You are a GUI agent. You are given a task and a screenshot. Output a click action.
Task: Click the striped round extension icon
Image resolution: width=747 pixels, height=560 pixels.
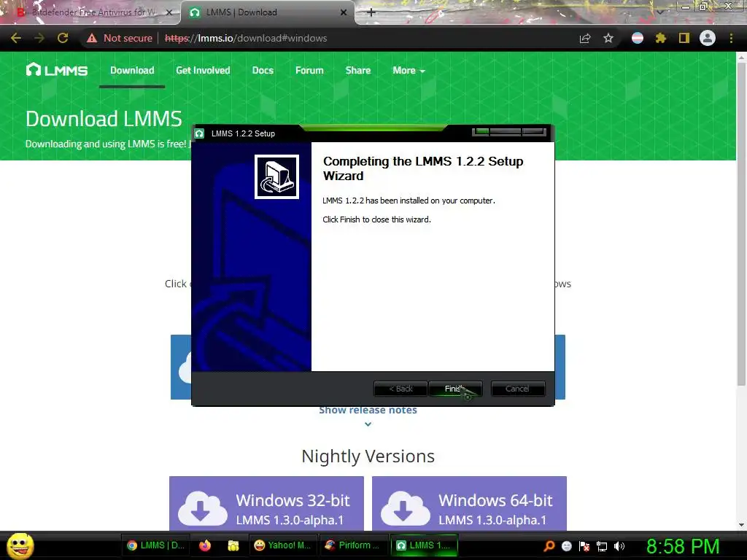(638, 38)
